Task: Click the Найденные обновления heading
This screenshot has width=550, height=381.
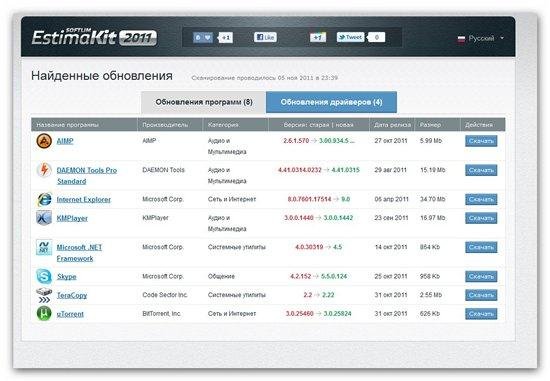Action: click(x=102, y=76)
